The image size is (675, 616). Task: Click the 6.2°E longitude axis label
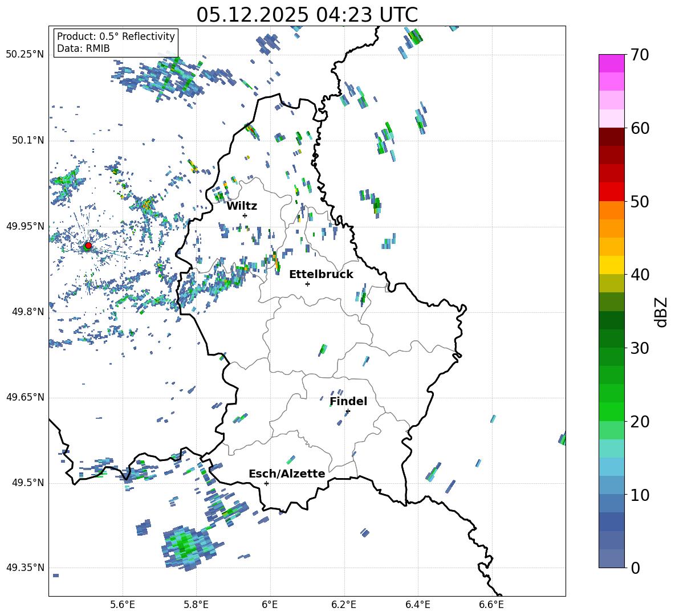(344, 604)
